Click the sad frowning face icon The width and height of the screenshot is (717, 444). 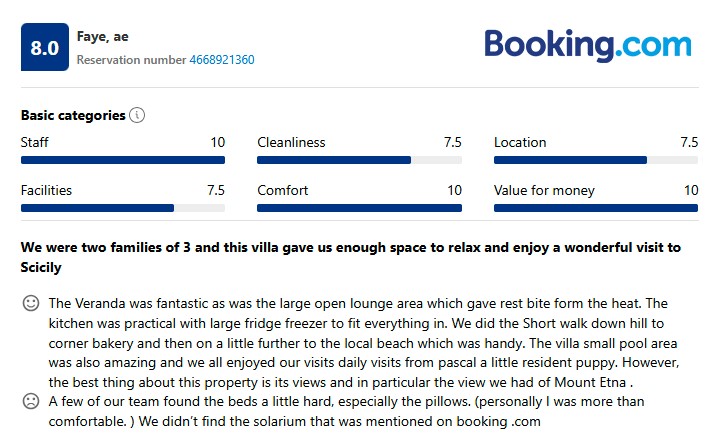click(31, 401)
